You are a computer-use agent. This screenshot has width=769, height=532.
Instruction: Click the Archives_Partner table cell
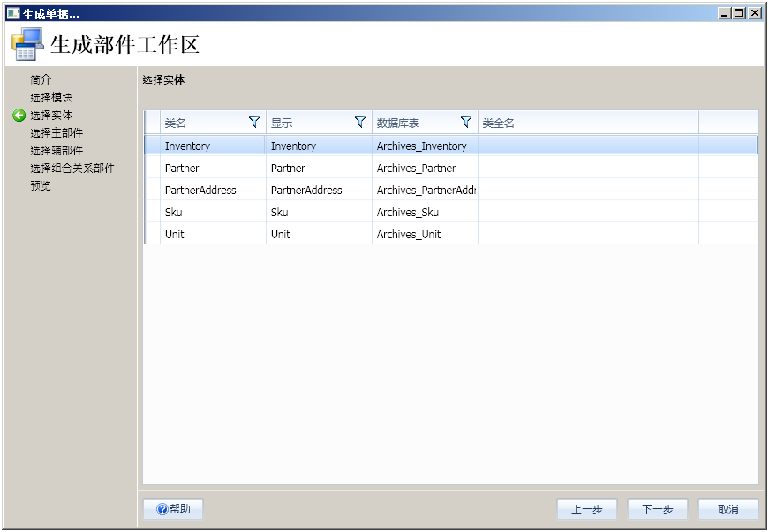[x=425, y=168]
